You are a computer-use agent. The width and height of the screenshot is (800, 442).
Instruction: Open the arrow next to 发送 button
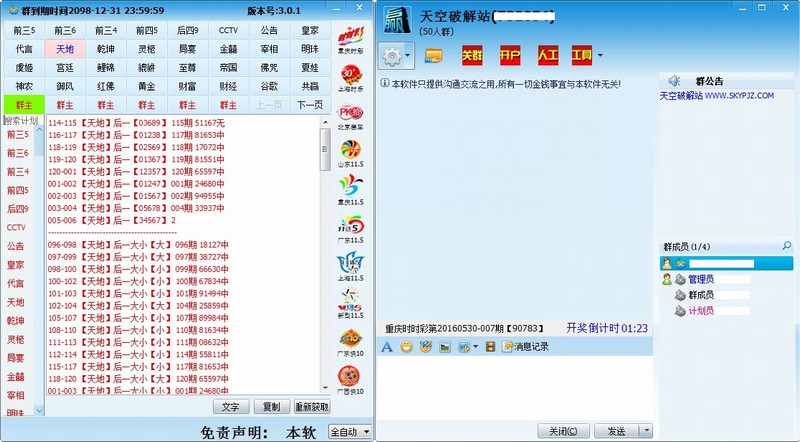(x=646, y=431)
